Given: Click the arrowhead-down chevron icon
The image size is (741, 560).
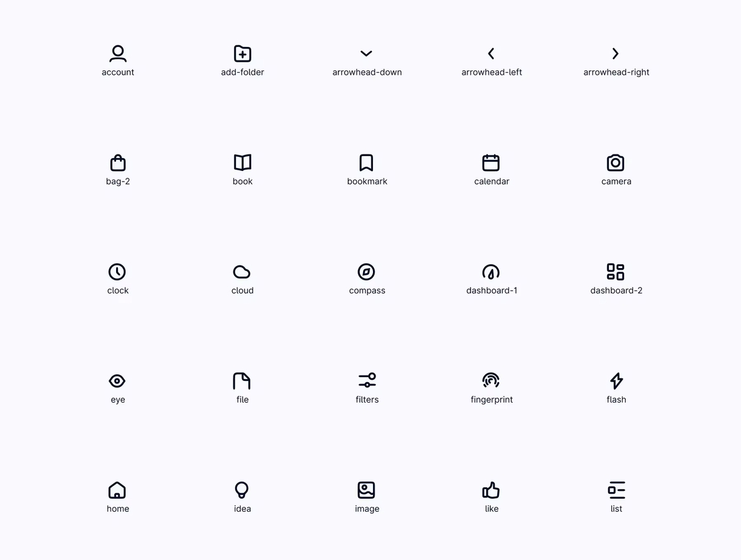Looking at the screenshot, I should [366, 54].
